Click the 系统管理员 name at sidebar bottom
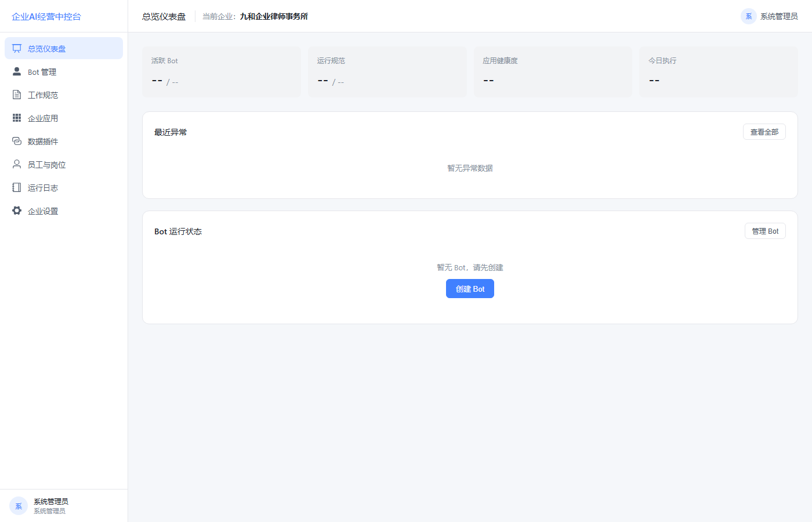Viewport: 812px width, 522px height. coord(51,501)
